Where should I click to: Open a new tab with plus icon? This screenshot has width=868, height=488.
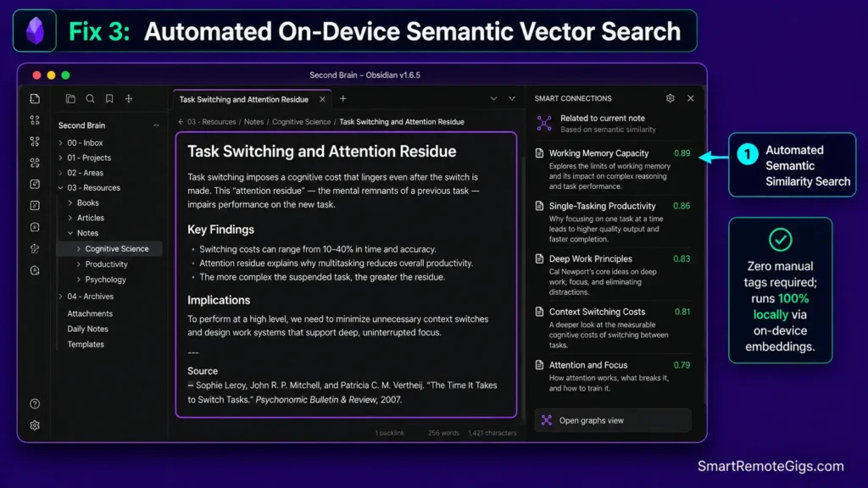343,98
